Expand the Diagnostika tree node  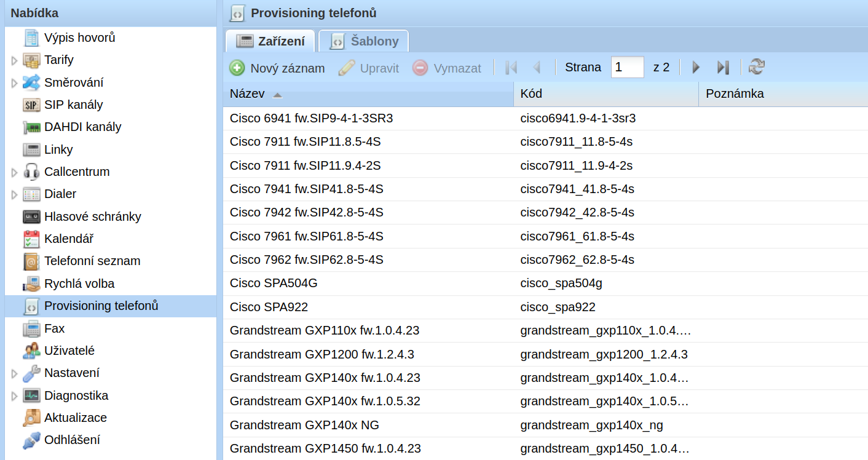[x=15, y=395]
